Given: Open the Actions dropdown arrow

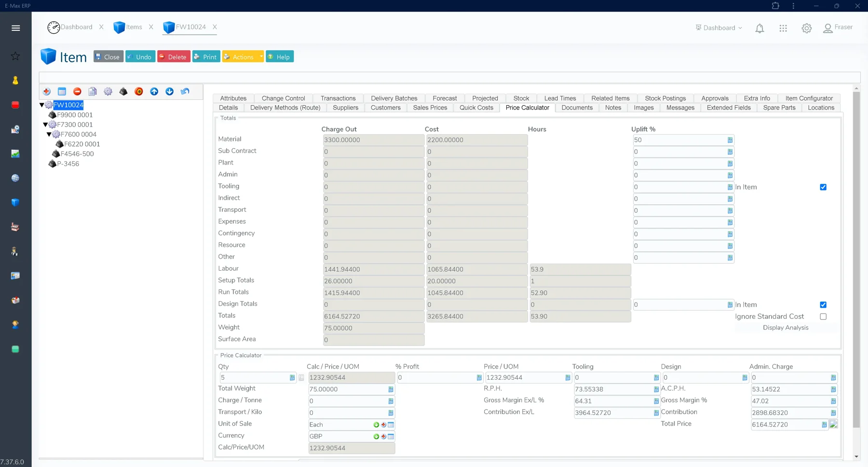Looking at the screenshot, I should coord(261,56).
